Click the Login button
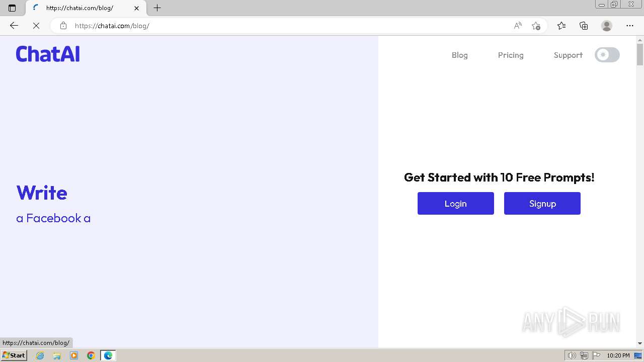Viewport: 644px width, 362px height. [x=456, y=203]
